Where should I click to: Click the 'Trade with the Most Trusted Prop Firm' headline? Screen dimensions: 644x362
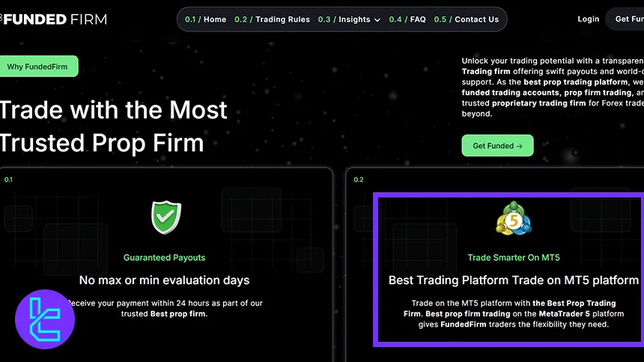pos(113,126)
